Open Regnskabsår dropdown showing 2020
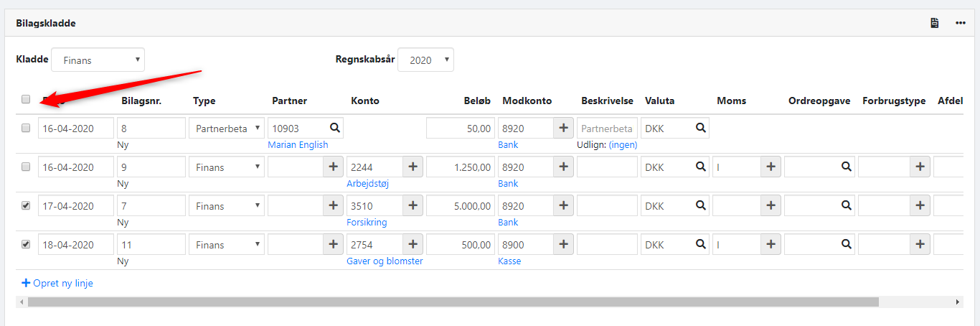This screenshot has height=326, width=980. point(425,60)
